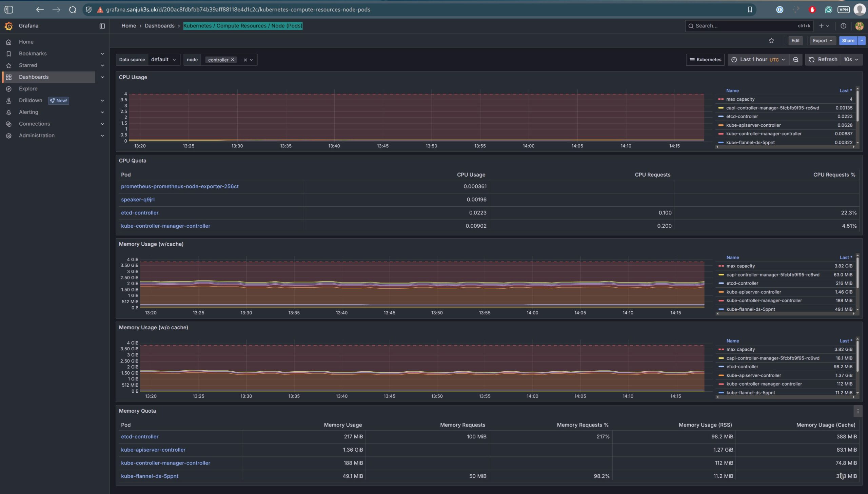
Task: Zoom out the time range
Action: (x=796, y=60)
